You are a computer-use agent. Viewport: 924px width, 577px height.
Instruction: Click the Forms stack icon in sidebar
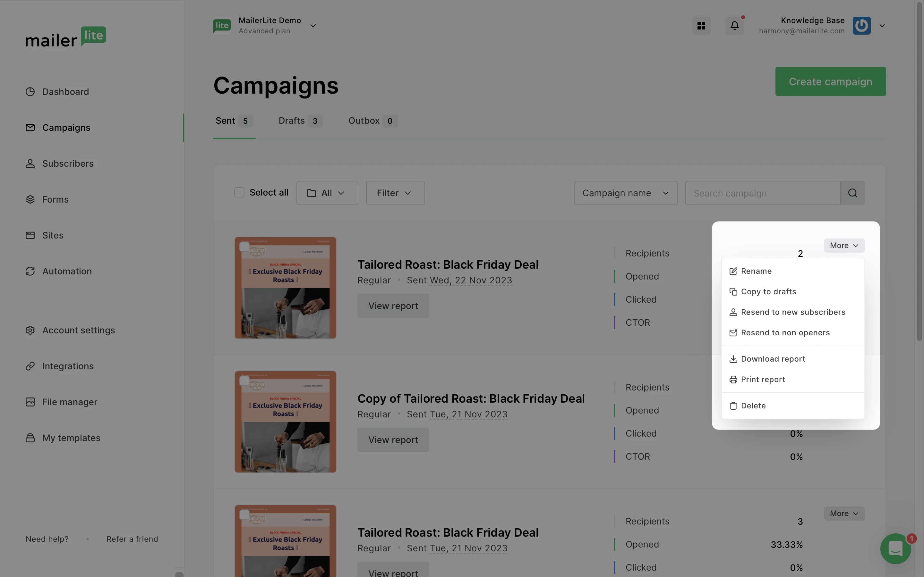pyautogui.click(x=30, y=200)
